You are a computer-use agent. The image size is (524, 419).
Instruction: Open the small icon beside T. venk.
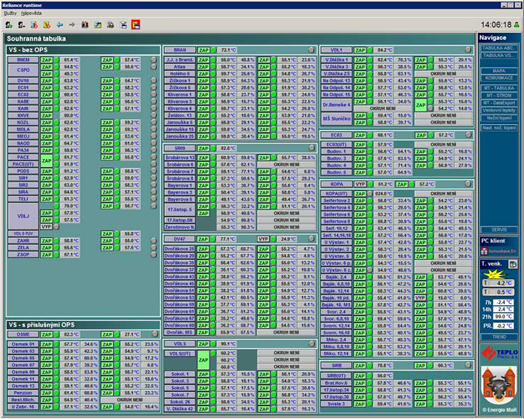[x=513, y=264]
